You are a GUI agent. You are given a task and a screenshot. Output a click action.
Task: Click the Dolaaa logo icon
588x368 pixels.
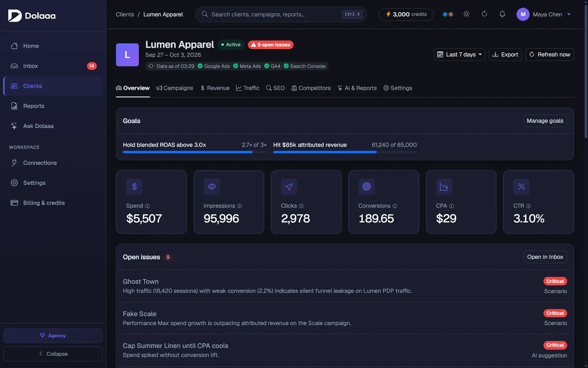point(15,15)
